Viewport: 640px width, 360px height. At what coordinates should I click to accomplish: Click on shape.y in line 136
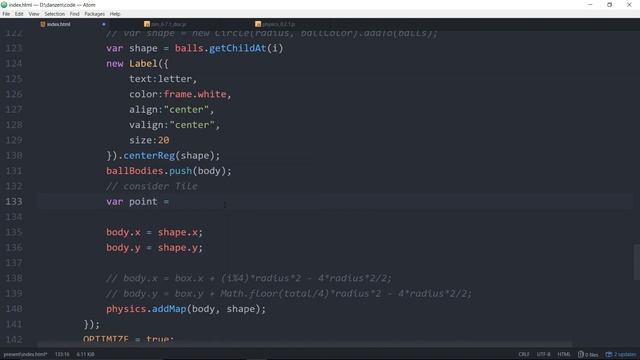pyautogui.click(x=178, y=248)
